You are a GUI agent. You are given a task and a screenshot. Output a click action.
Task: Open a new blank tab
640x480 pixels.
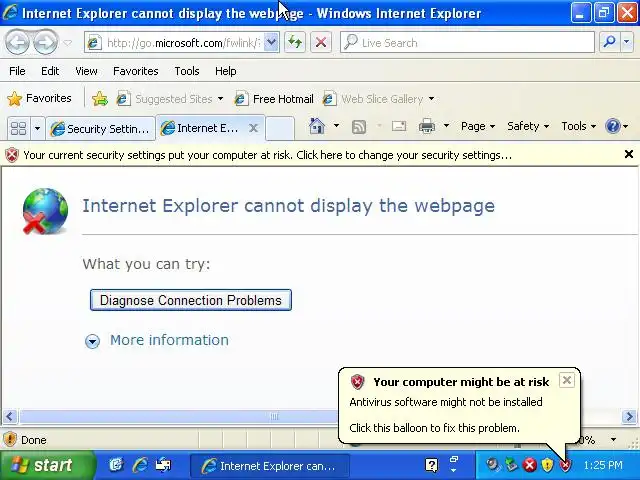(x=280, y=129)
